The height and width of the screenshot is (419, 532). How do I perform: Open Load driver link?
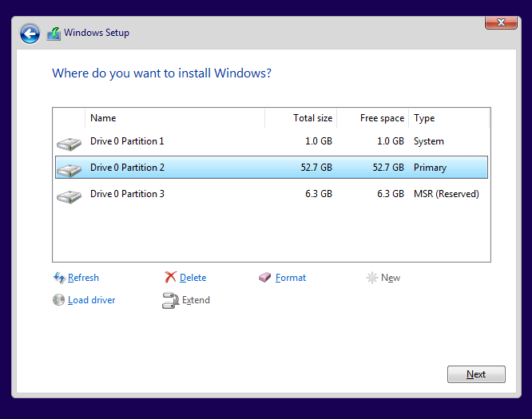coord(92,300)
